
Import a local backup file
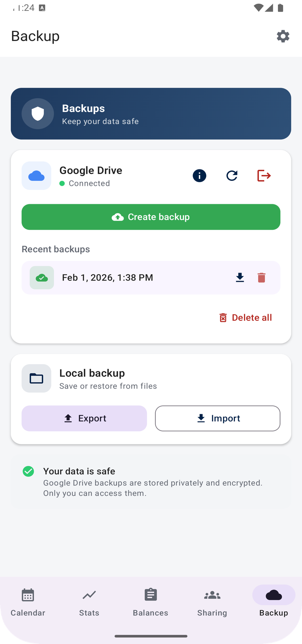click(218, 418)
